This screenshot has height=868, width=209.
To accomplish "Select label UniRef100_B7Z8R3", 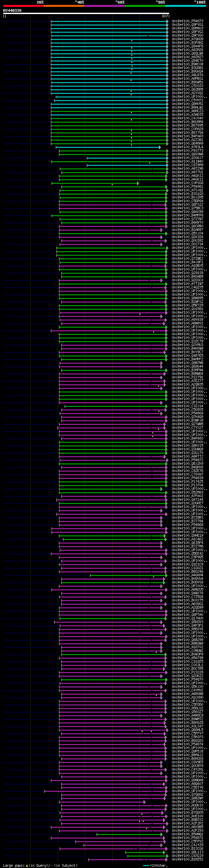I will (x=187, y=518).
